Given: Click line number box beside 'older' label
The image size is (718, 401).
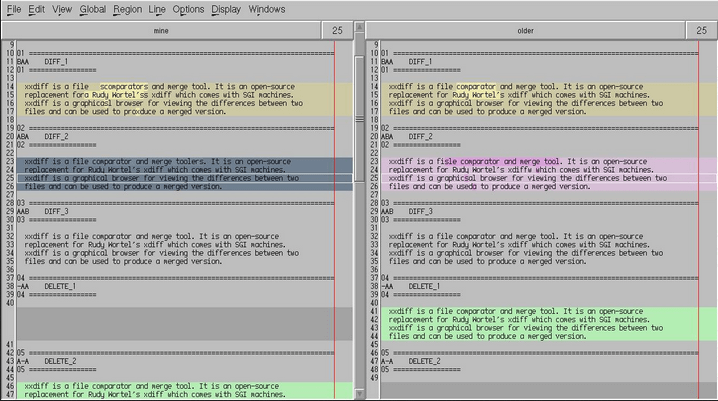Looking at the screenshot, I should click(x=701, y=31).
